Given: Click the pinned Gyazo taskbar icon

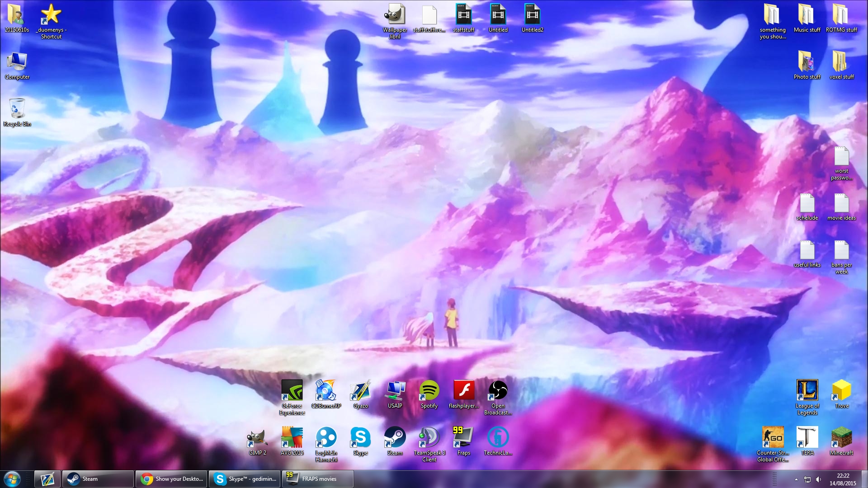Looking at the screenshot, I should (x=47, y=479).
